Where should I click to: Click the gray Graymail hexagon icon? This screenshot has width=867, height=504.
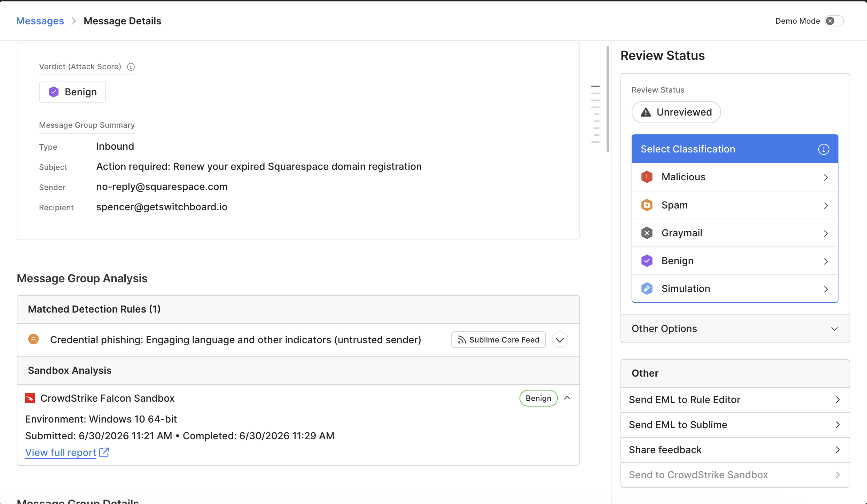(x=647, y=233)
